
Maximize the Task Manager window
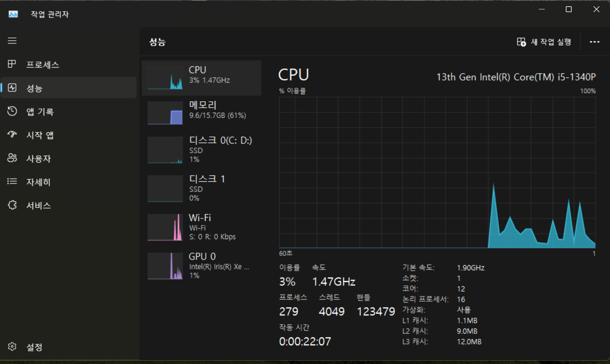569,9
